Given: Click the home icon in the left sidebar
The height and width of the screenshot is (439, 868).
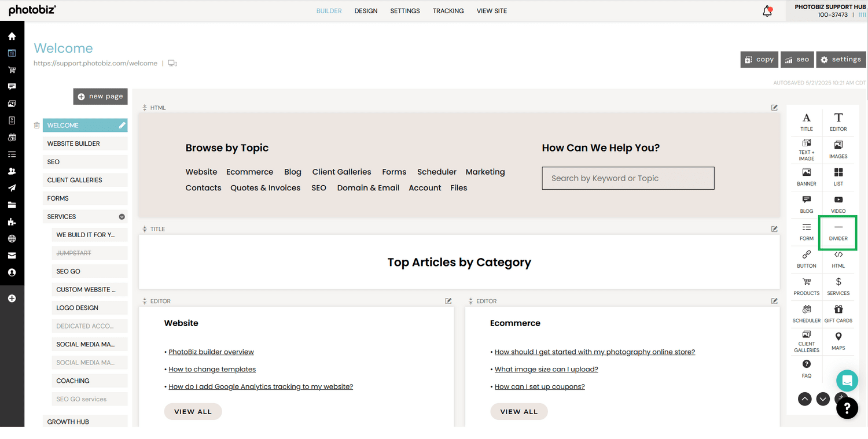Looking at the screenshot, I should tap(12, 36).
